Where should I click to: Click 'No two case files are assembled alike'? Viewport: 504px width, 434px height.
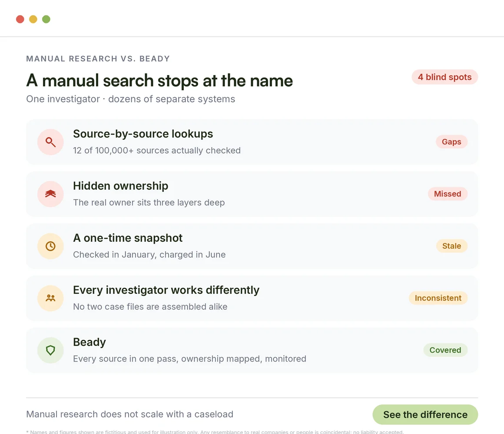click(x=150, y=306)
